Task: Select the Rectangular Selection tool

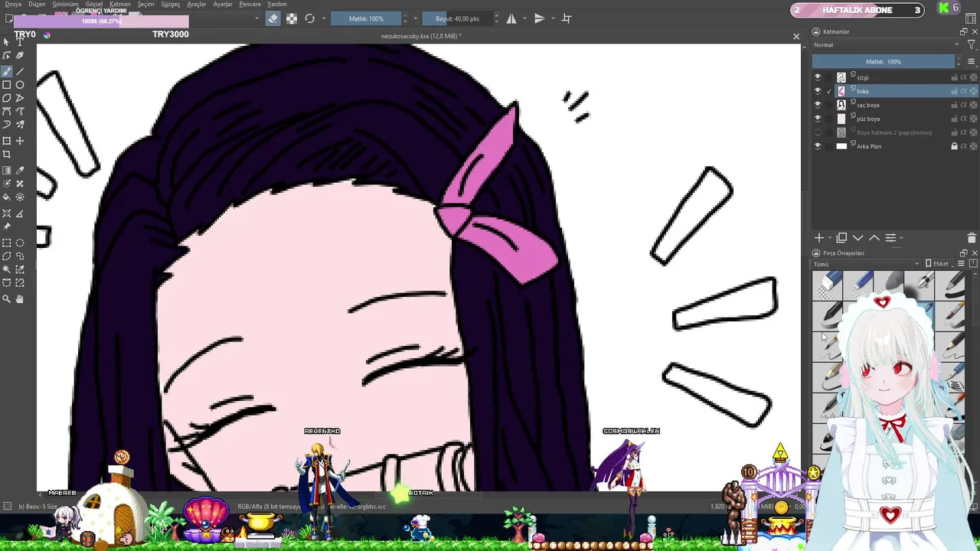Action: point(6,243)
